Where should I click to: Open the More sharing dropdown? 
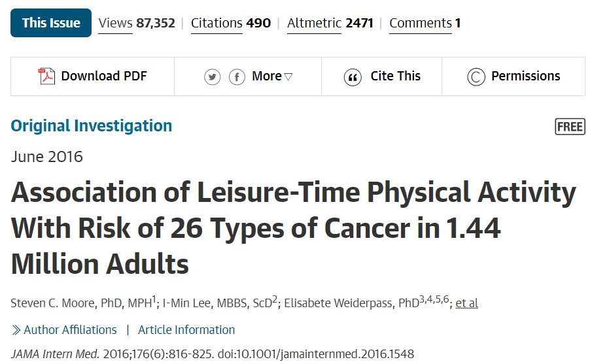[x=271, y=76]
